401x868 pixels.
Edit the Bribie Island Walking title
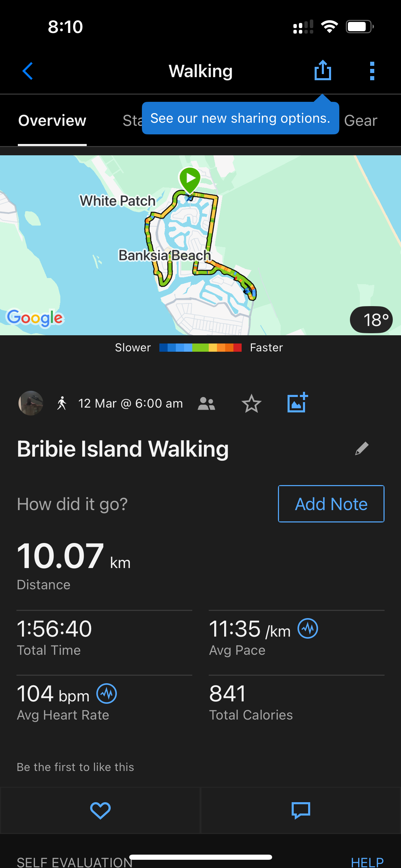[x=362, y=448]
